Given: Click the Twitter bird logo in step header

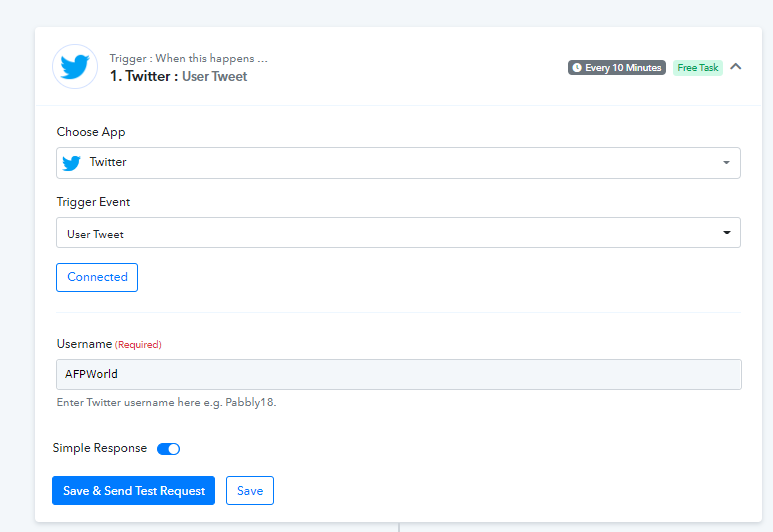Looking at the screenshot, I should [75, 67].
